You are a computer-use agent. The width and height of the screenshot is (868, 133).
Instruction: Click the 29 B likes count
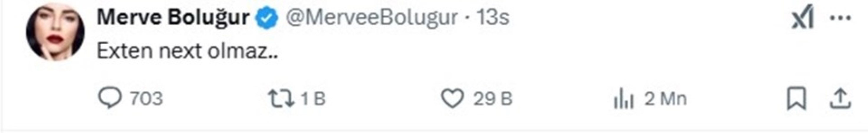click(x=493, y=99)
